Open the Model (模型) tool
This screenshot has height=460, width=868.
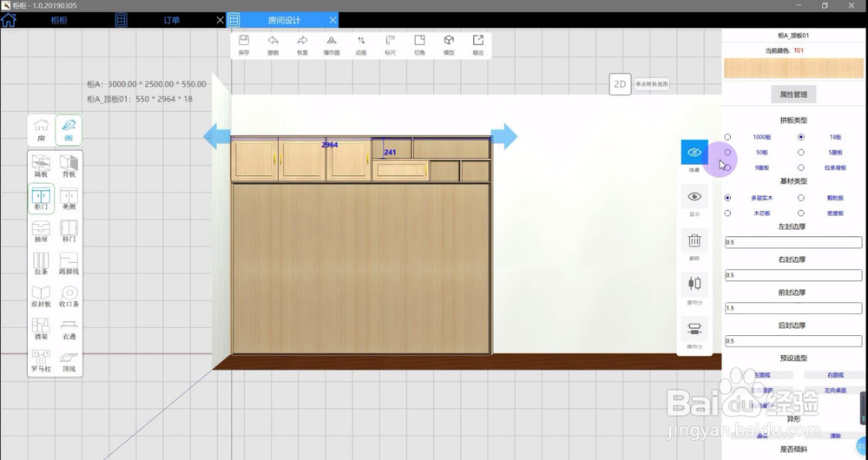(449, 44)
